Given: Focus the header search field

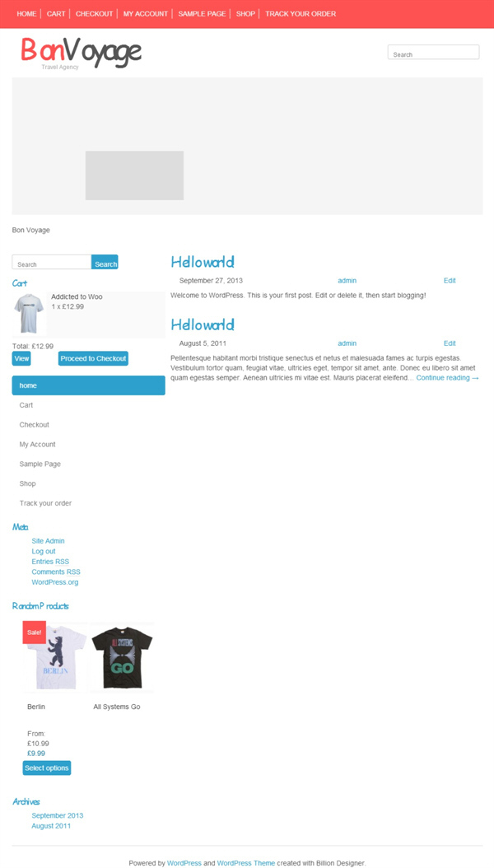Looking at the screenshot, I should coord(433,52).
